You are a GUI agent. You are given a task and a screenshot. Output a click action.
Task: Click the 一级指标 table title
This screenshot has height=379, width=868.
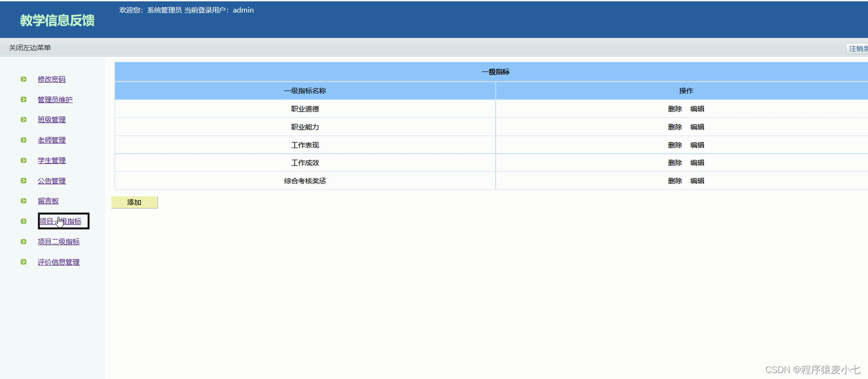(x=495, y=72)
